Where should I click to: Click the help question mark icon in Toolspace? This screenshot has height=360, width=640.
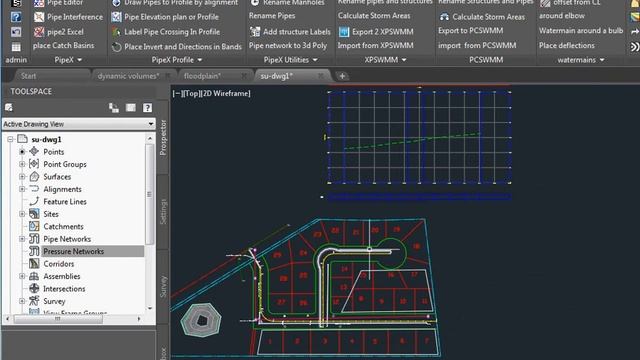click(x=147, y=108)
